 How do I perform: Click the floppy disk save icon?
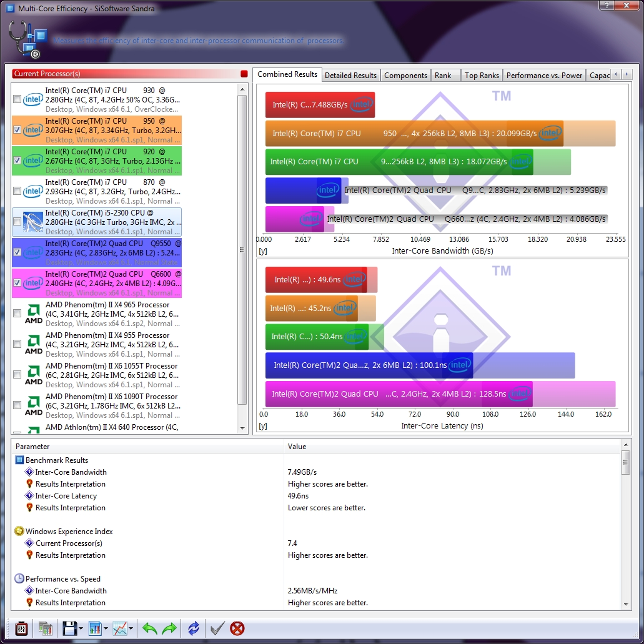tap(69, 628)
